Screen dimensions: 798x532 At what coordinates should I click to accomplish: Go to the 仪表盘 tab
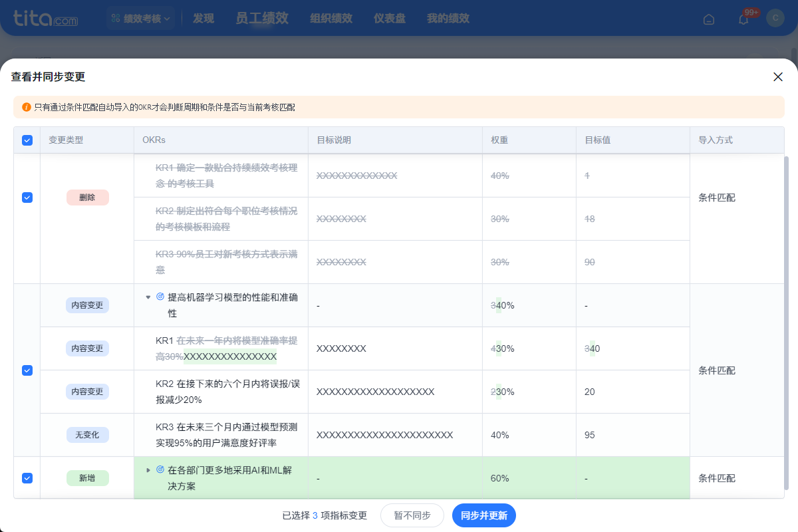[390, 19]
